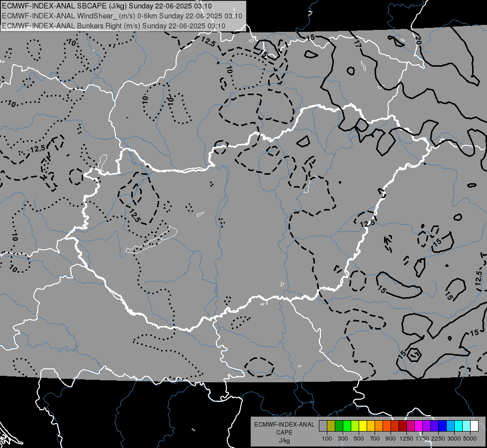
Task: Select the olive legend swatch
Action: 331,426
